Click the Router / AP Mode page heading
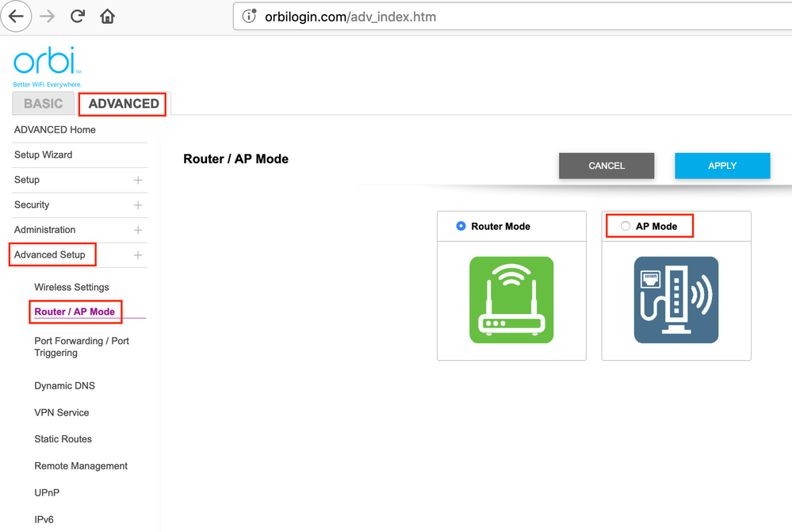792x532 pixels. 236,159
